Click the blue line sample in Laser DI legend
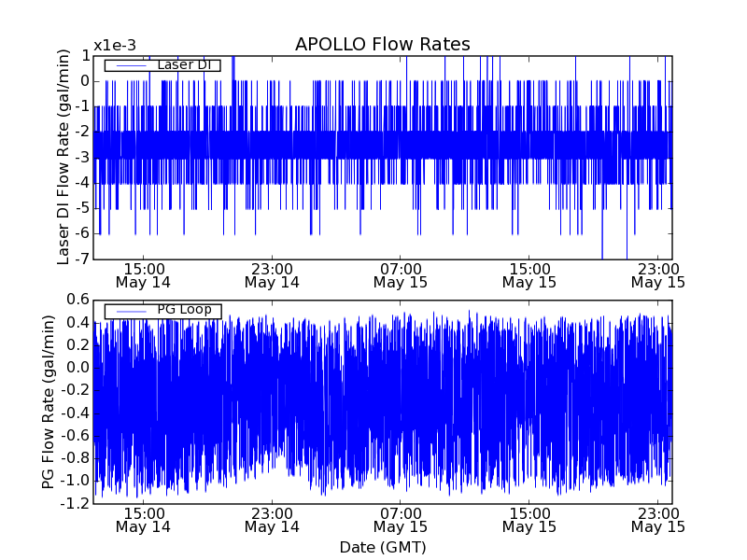This screenshot has width=747, height=560. 129,65
